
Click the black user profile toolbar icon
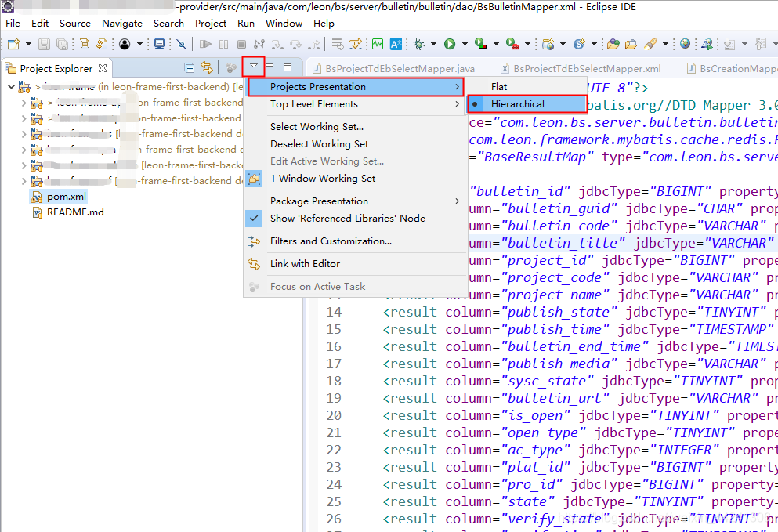click(x=125, y=44)
